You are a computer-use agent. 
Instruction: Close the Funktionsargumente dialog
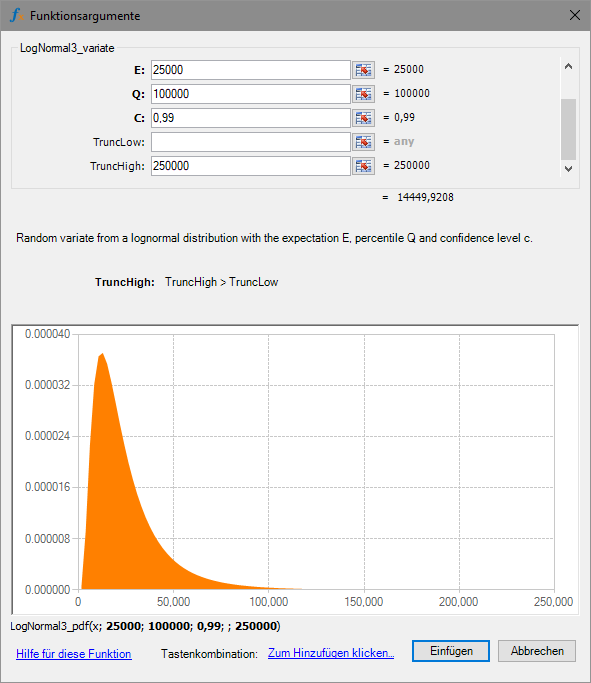pyautogui.click(x=575, y=15)
